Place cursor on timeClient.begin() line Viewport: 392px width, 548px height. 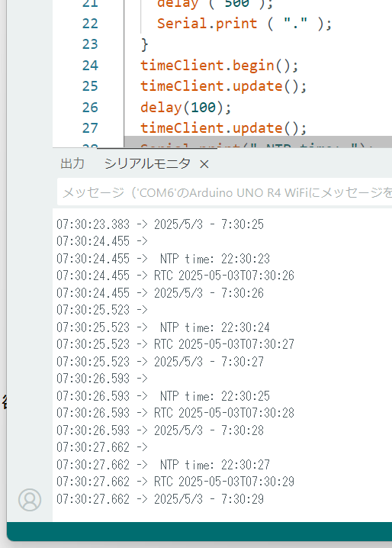click(220, 66)
